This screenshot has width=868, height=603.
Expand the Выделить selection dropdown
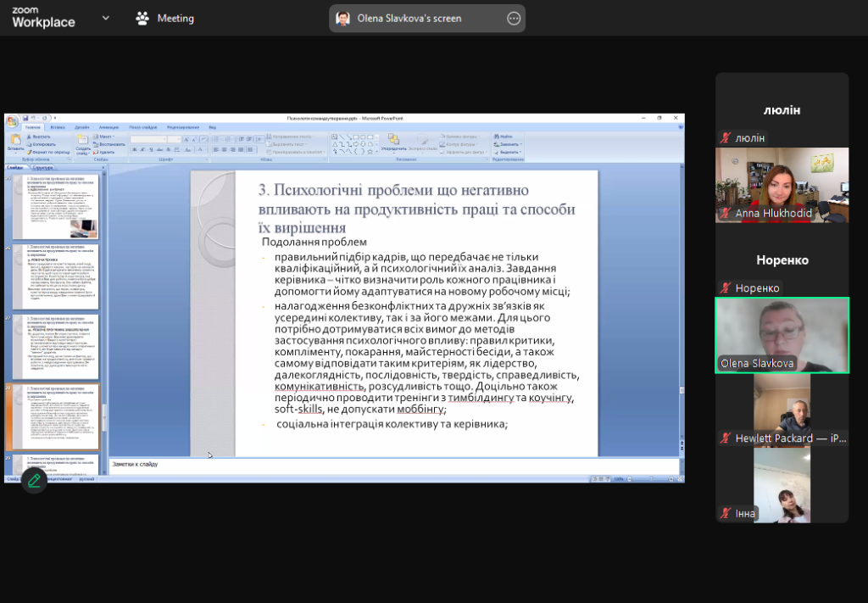(x=509, y=152)
